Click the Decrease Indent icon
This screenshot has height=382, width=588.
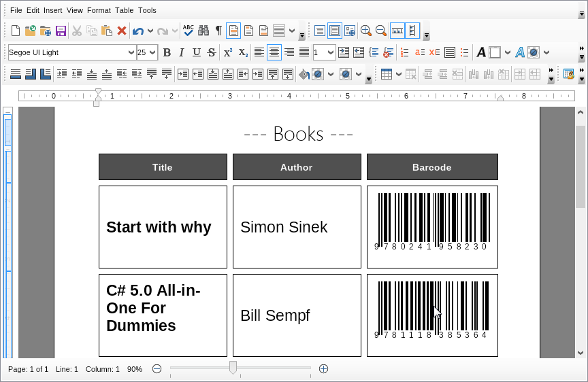tap(359, 52)
